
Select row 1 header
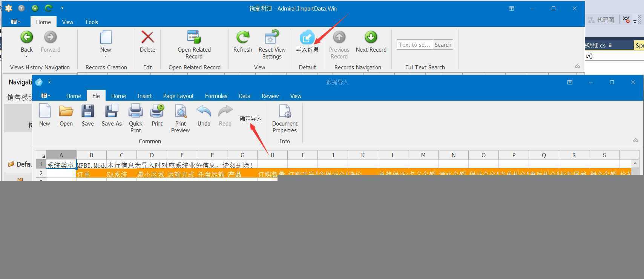coord(41,164)
